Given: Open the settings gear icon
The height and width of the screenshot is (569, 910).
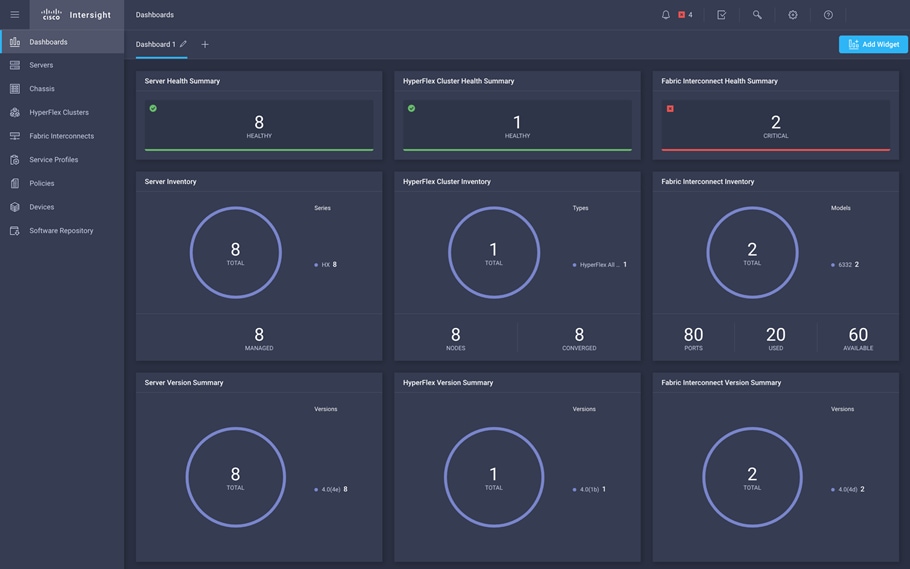Looking at the screenshot, I should 793,15.
